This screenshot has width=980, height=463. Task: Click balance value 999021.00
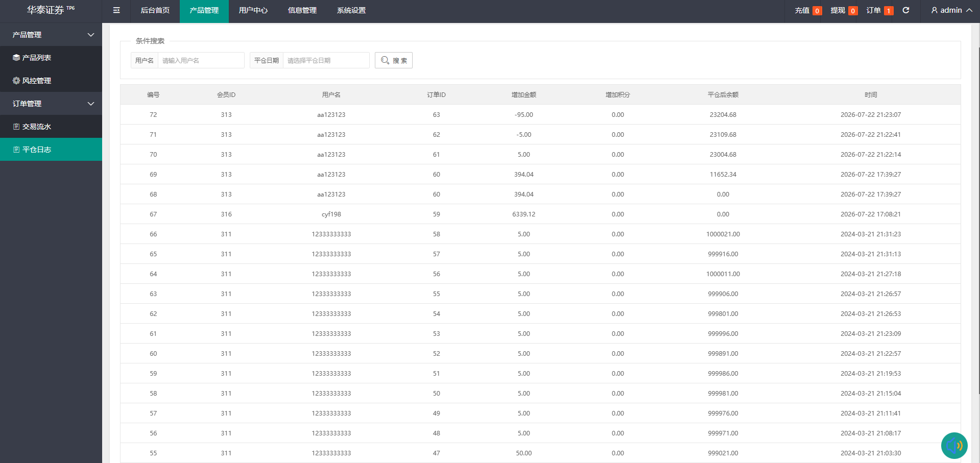(x=723, y=453)
